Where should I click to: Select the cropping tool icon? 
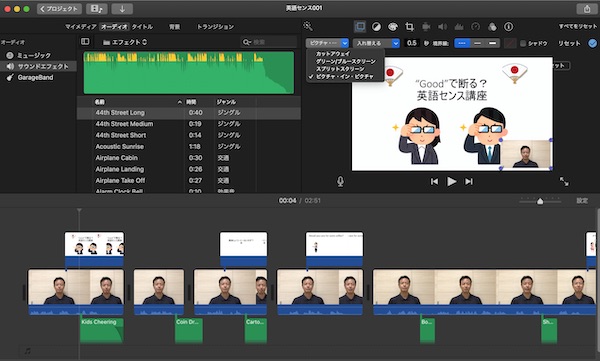pos(409,26)
